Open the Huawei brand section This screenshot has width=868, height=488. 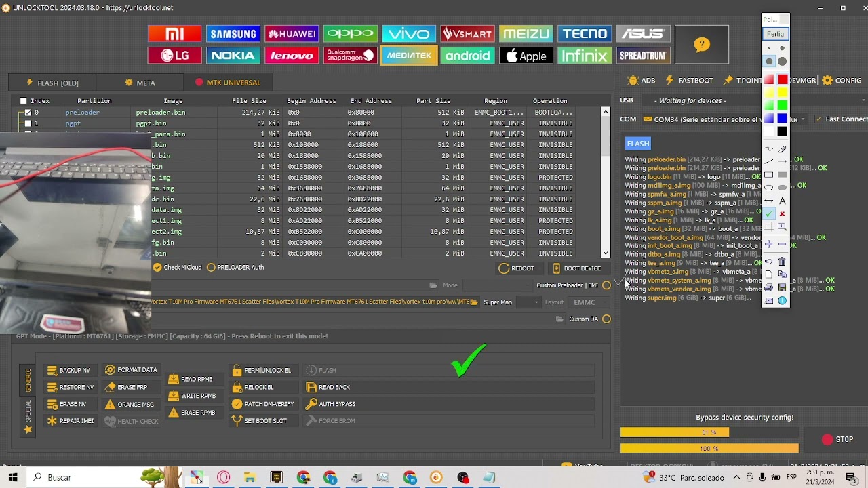tap(292, 34)
